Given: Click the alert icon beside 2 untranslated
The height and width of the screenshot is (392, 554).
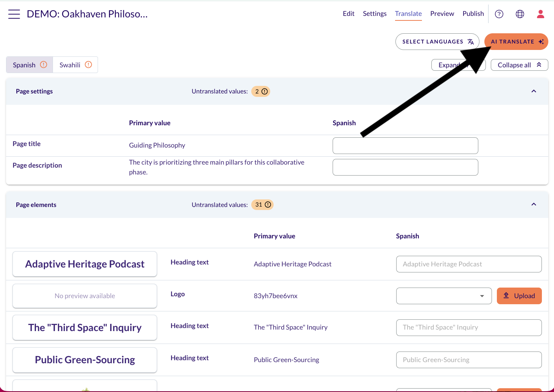Looking at the screenshot, I should tap(265, 91).
